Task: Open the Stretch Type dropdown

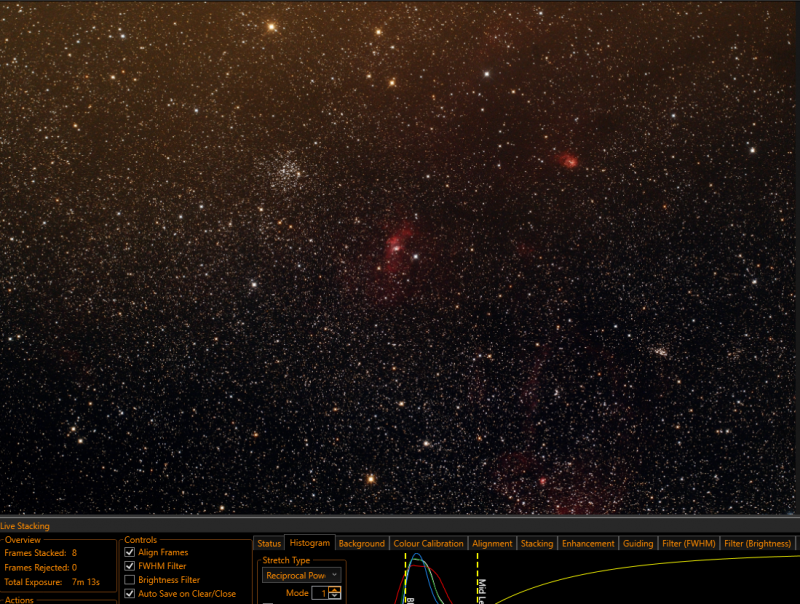Action: tap(301, 575)
